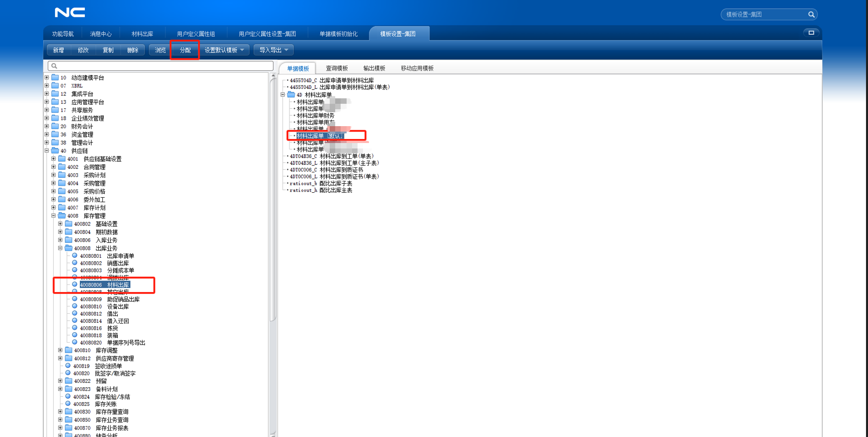Select 4DT0C006_C 材料出库到质证书

326,170
